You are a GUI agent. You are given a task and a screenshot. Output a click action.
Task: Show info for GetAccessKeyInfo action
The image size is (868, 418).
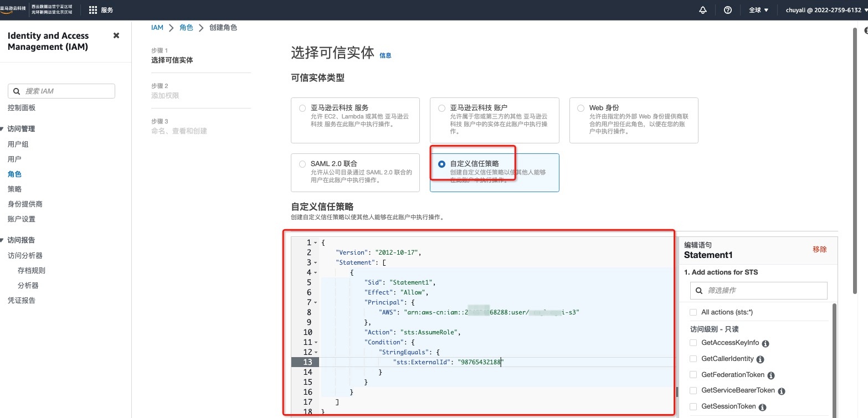tap(766, 343)
